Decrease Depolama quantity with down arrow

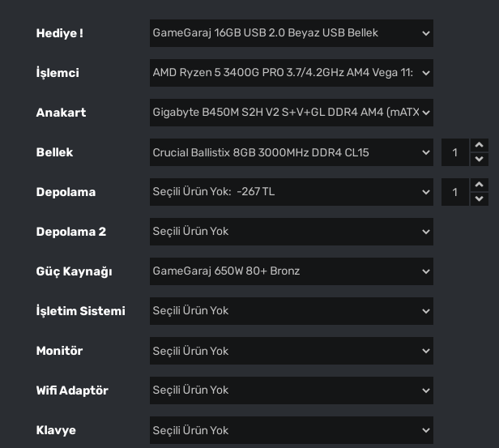click(x=480, y=198)
